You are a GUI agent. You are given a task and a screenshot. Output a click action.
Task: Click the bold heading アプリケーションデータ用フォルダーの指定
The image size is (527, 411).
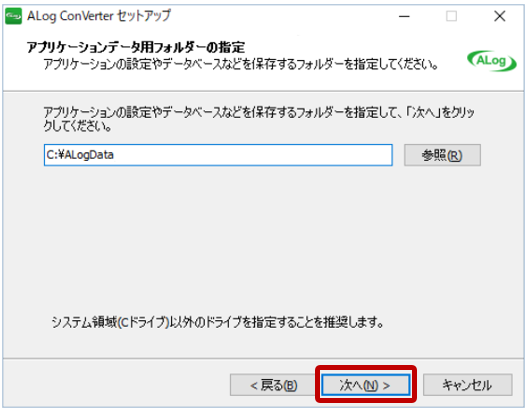coord(136,47)
